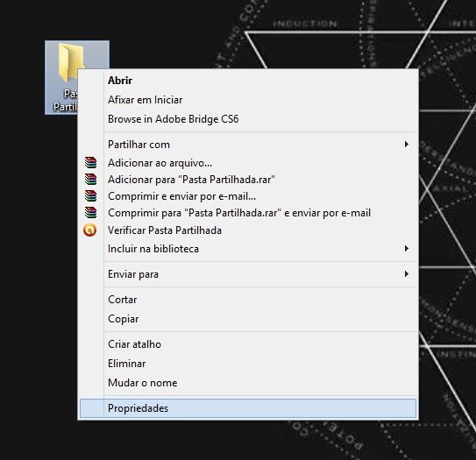Viewport: 476px width, 460px height.
Task: Click WinRAR icon next to Comprimir para "Pasta Partilhada.rar" e enviar
Action: (90, 213)
